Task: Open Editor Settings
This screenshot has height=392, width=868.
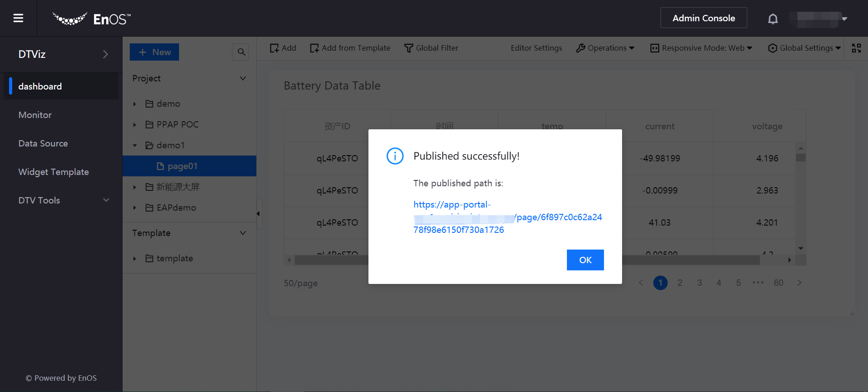Action: click(x=536, y=48)
